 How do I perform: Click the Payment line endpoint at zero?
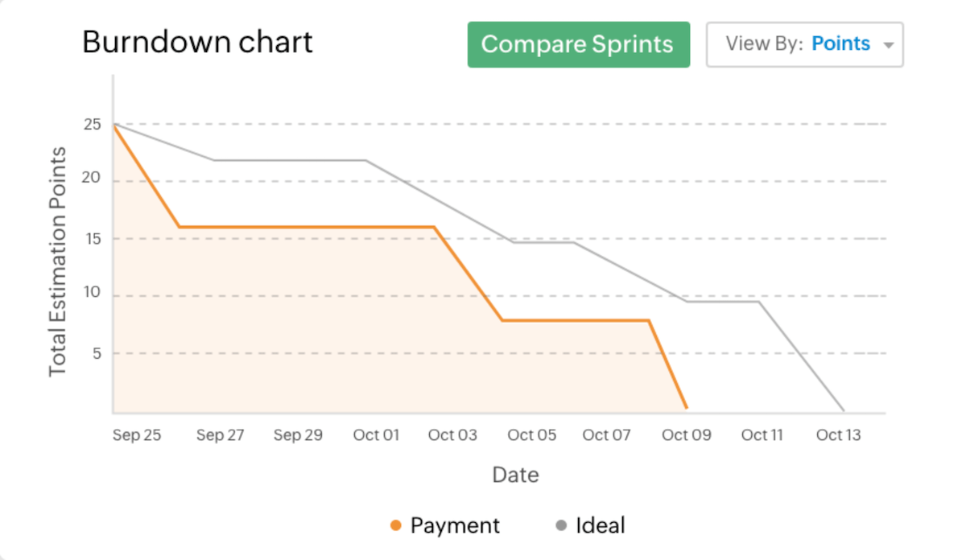pyautogui.click(x=685, y=408)
